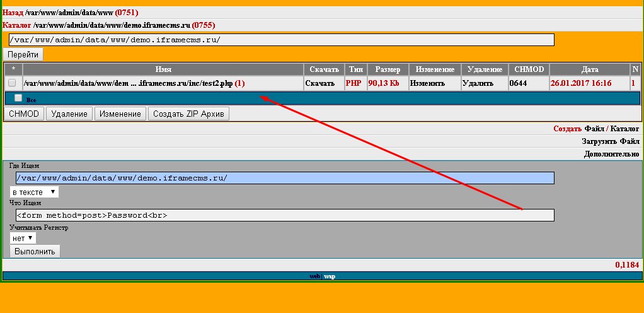Viewport: 644px width, 313px height.
Task: Run search with 'Выполнить' button
Action: click(x=35, y=251)
